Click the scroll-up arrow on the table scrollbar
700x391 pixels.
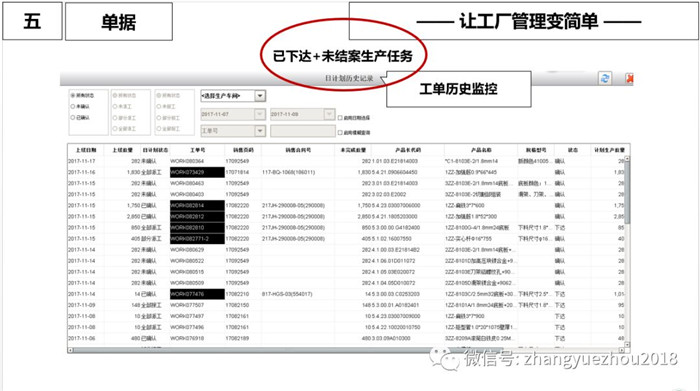click(627, 158)
